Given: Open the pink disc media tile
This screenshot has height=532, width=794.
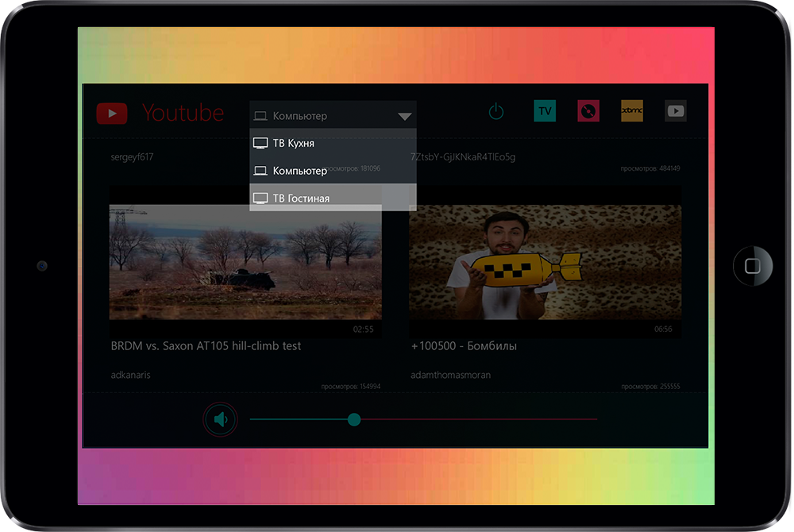Looking at the screenshot, I should coord(588,111).
